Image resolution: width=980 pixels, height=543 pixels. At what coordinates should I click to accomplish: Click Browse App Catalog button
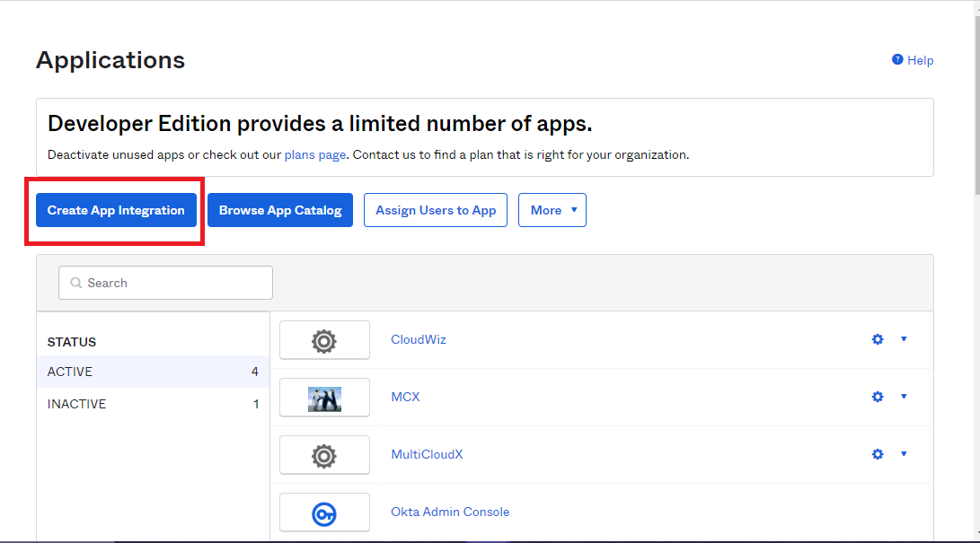pyautogui.click(x=280, y=210)
